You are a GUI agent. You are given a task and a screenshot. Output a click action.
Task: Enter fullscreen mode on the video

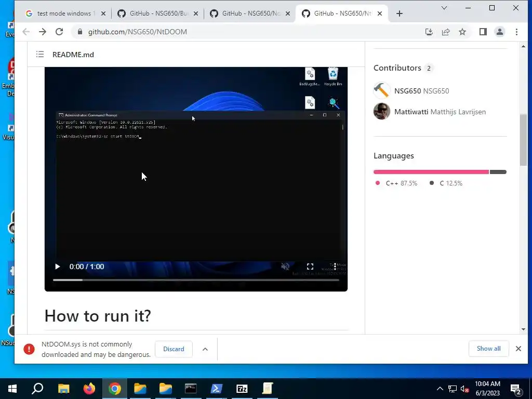pyautogui.click(x=310, y=267)
